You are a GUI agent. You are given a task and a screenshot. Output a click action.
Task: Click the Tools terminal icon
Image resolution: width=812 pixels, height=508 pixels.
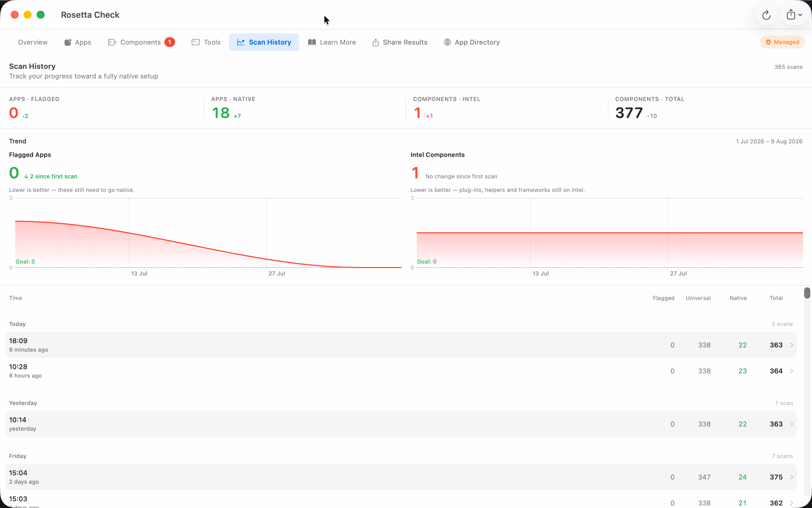[x=196, y=42]
